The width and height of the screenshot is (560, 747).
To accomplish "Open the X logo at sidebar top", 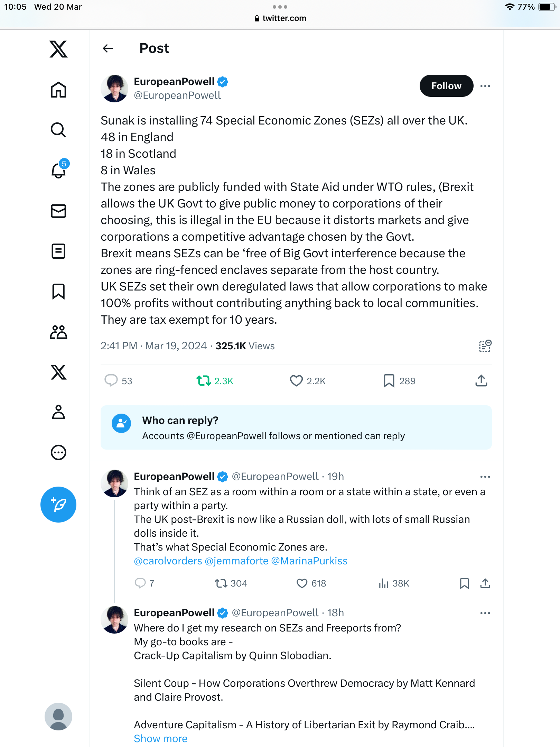I will tap(58, 49).
